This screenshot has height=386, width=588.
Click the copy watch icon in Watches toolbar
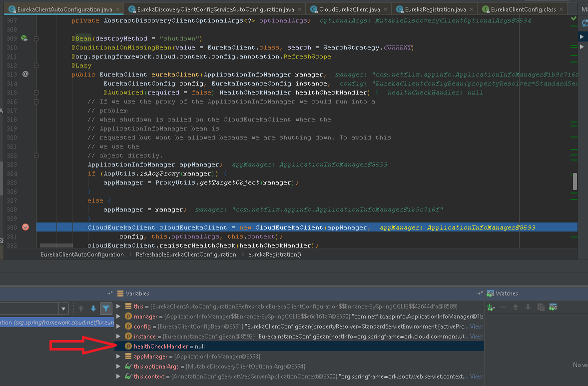[541, 306]
